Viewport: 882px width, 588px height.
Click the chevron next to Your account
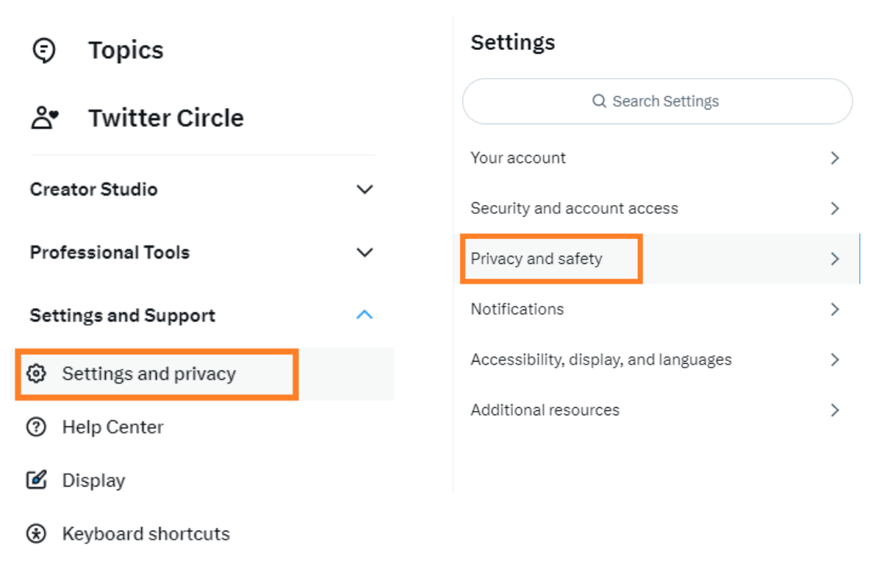(834, 157)
